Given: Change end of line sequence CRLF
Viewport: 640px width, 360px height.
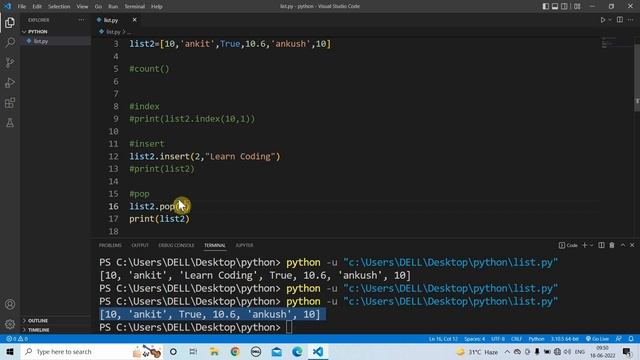Looking at the screenshot, I should pos(516,339).
